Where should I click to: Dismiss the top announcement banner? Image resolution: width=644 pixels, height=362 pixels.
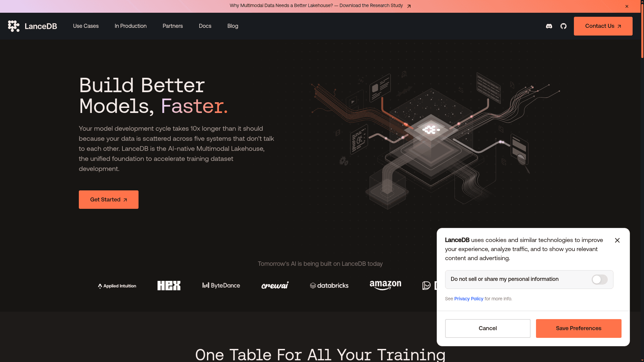pyautogui.click(x=627, y=6)
